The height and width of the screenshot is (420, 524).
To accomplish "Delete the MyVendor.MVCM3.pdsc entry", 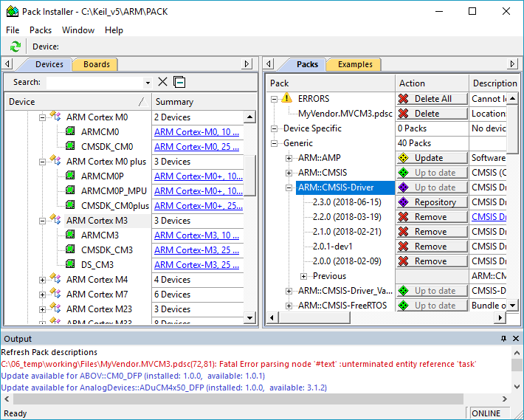I will [x=432, y=114].
